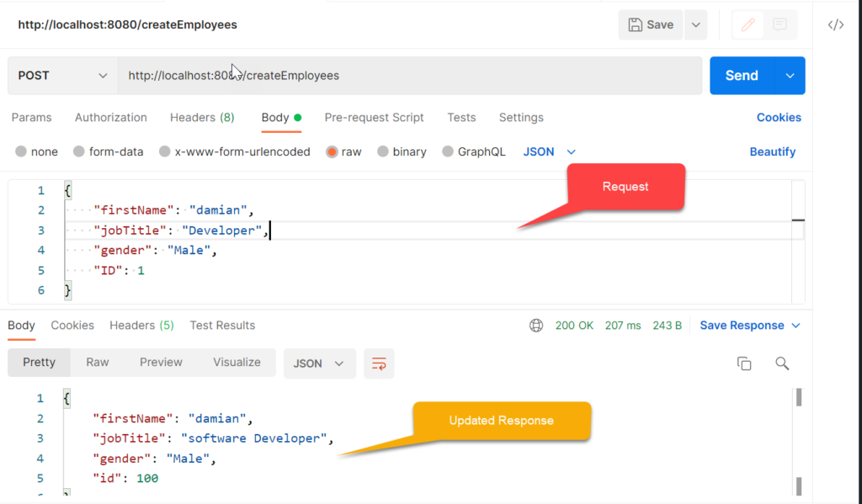Choose the GraphQL body radio button
Viewport: 862px width, 504px height.
(x=448, y=151)
